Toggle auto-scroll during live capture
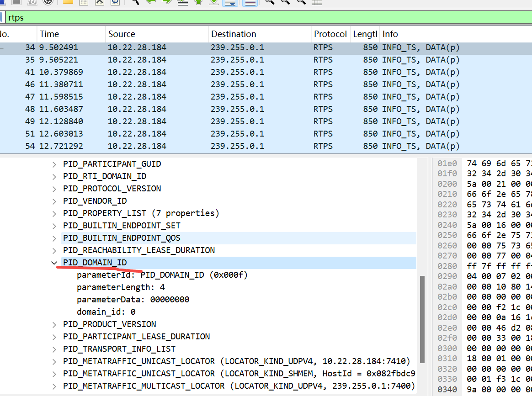This screenshot has width=532, height=396. 229,2
